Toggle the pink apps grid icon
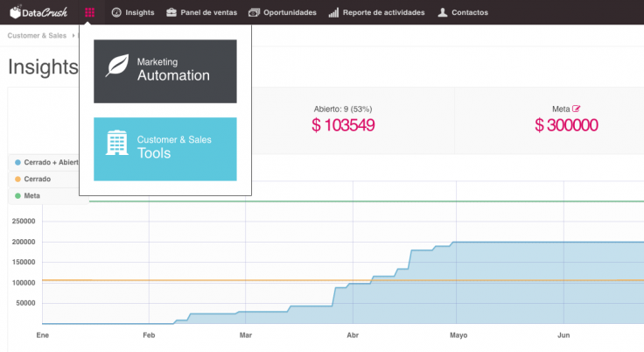644x352 pixels. [x=89, y=12]
